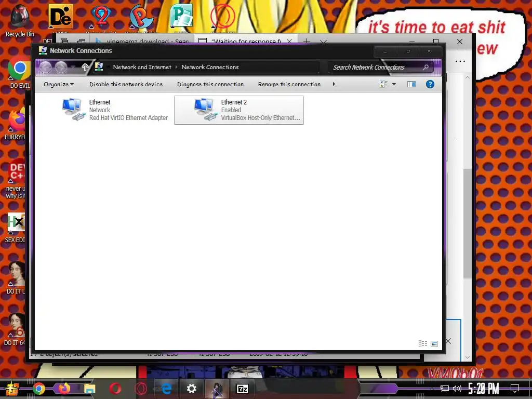Click Rename this connection
The height and width of the screenshot is (399, 532).
pyautogui.click(x=289, y=84)
